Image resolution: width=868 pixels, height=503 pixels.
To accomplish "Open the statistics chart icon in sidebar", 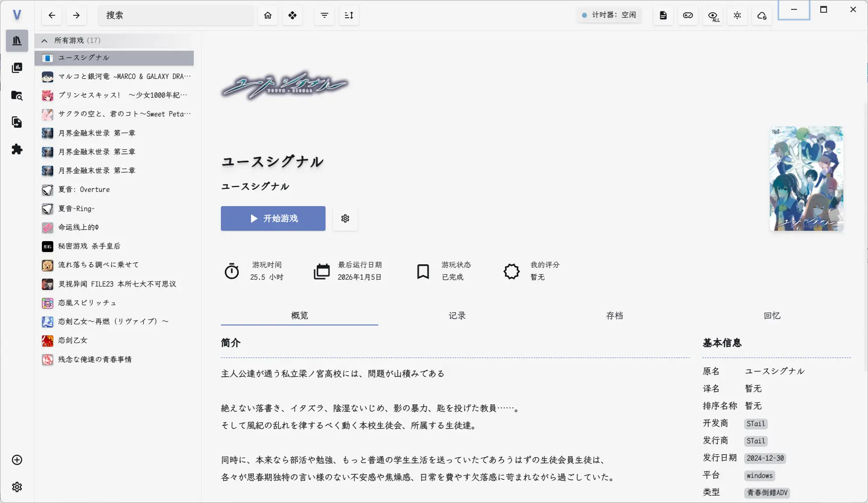I will 17,68.
